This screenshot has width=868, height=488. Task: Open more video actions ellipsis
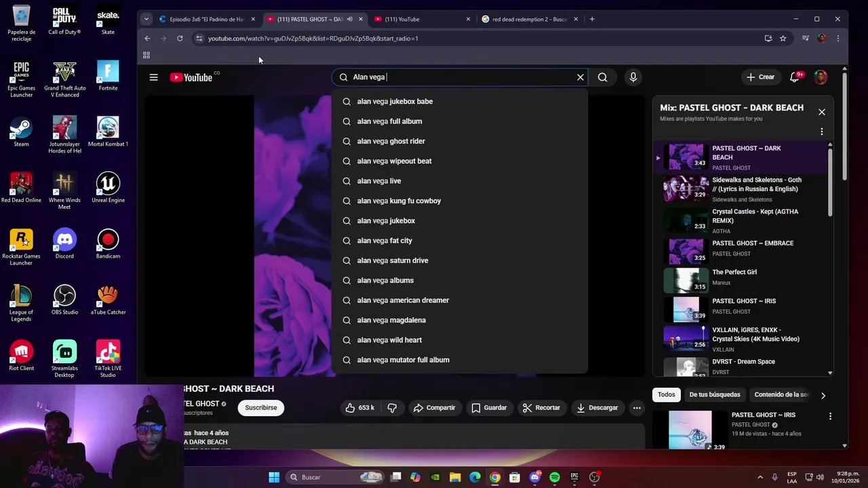637,408
